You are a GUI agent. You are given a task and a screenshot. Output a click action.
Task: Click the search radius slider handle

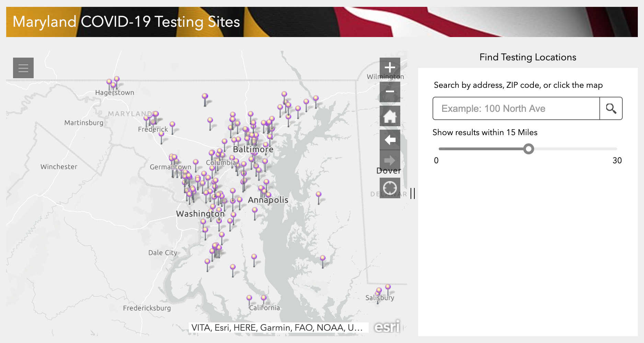pos(529,149)
